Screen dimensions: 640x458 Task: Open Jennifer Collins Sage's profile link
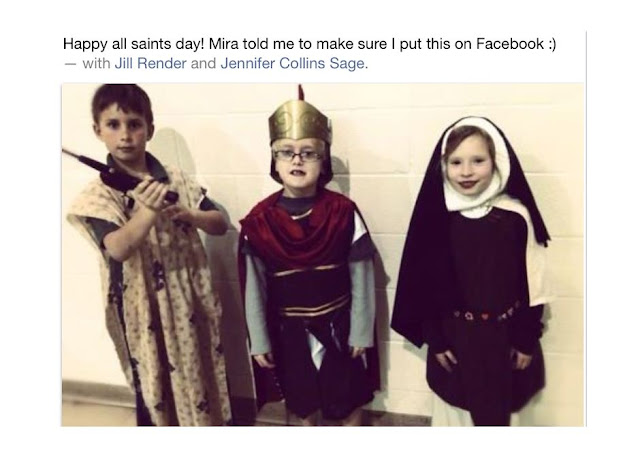(x=292, y=63)
